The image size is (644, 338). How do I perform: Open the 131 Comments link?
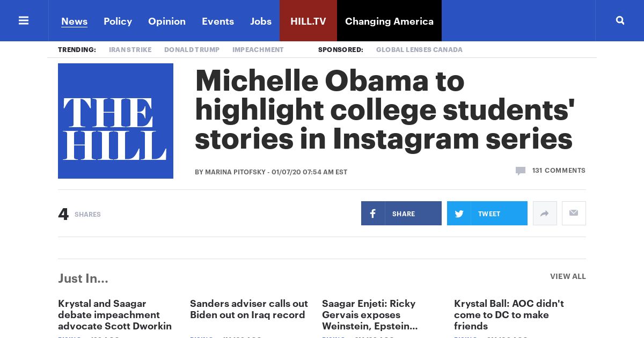(559, 171)
